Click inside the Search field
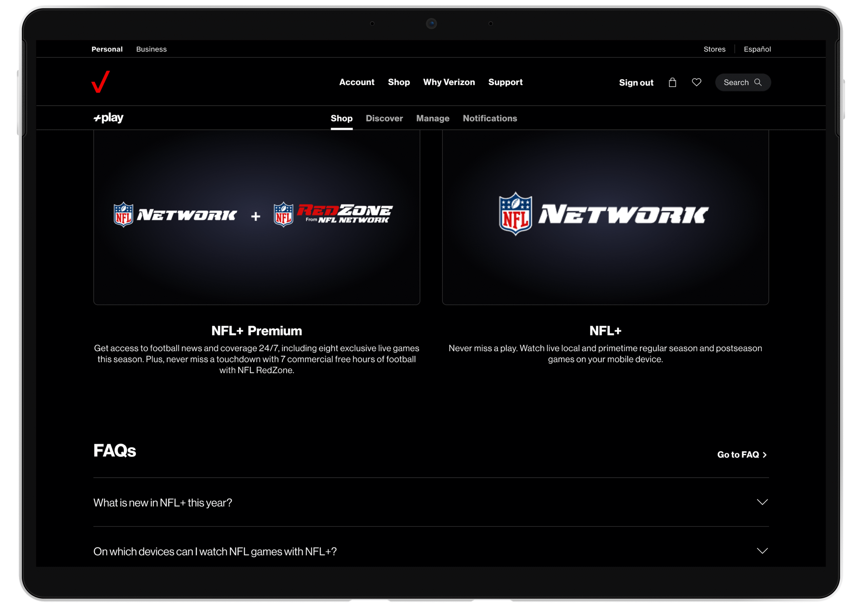Image resolution: width=868 pixels, height=603 pixels. point(743,82)
